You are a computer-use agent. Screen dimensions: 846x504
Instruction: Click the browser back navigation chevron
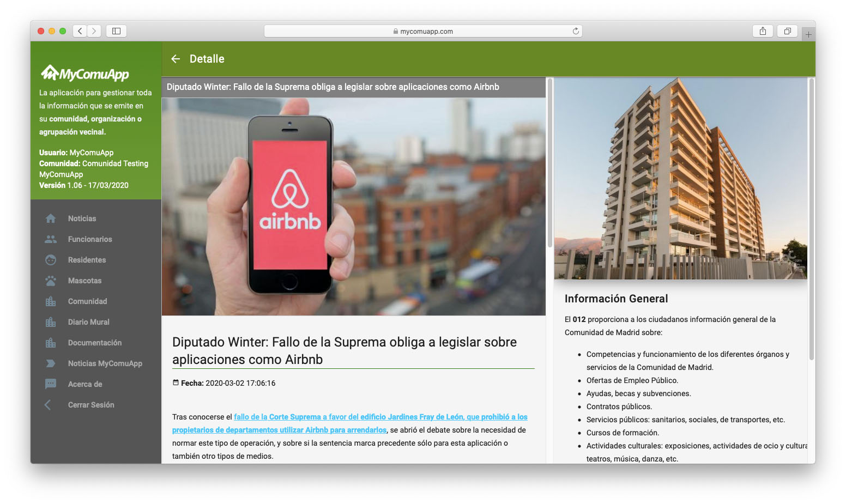(79, 31)
